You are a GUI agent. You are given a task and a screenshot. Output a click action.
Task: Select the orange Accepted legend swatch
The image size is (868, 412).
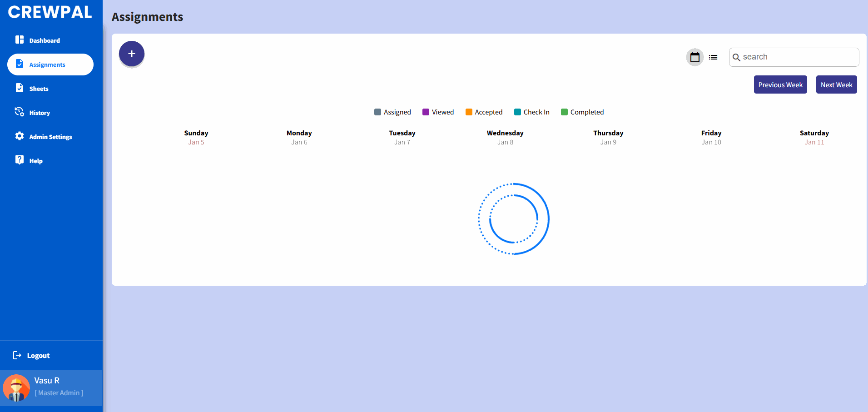click(x=469, y=112)
